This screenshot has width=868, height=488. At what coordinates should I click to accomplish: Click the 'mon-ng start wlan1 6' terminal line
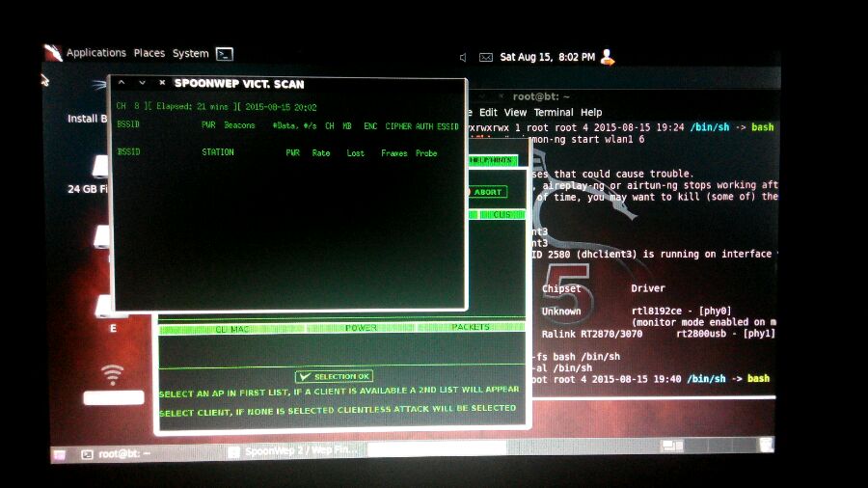[x=588, y=140]
